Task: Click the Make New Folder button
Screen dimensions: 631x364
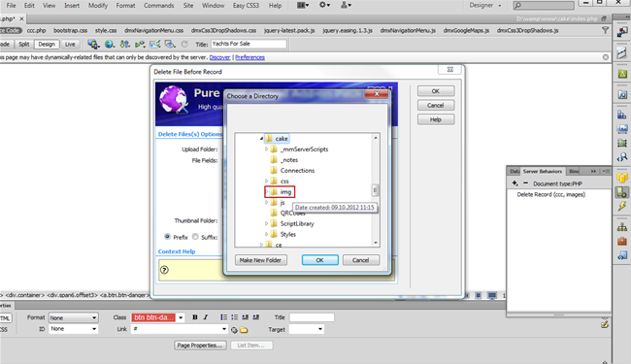Action: (260, 260)
